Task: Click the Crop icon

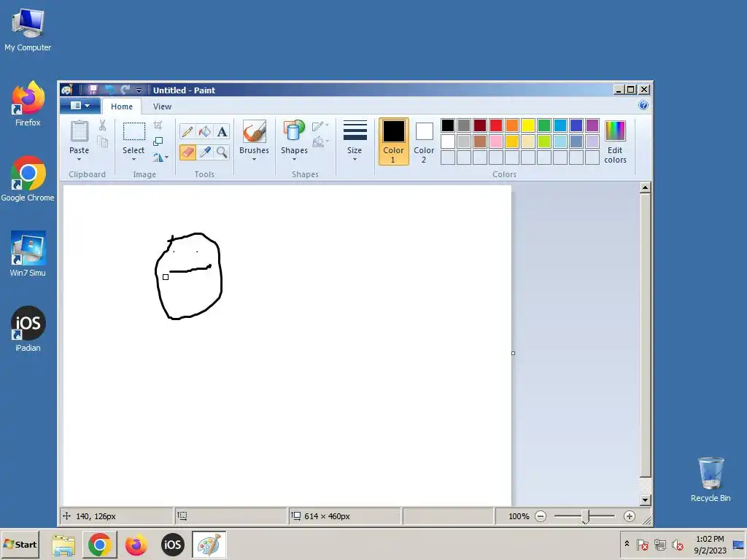Action: pos(158,125)
